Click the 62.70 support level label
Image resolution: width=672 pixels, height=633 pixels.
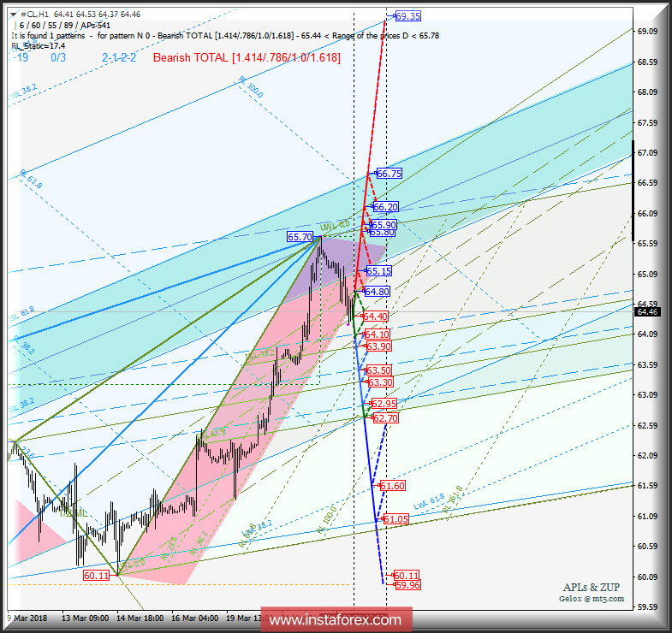tap(386, 418)
